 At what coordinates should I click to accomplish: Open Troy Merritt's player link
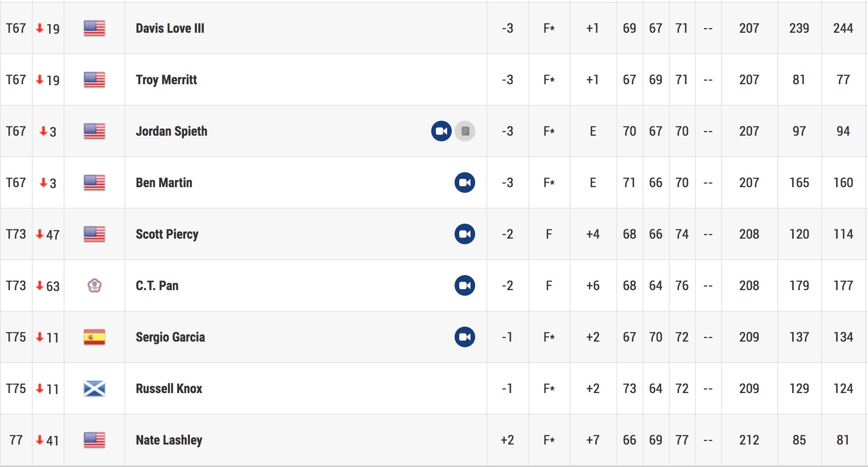(x=166, y=80)
